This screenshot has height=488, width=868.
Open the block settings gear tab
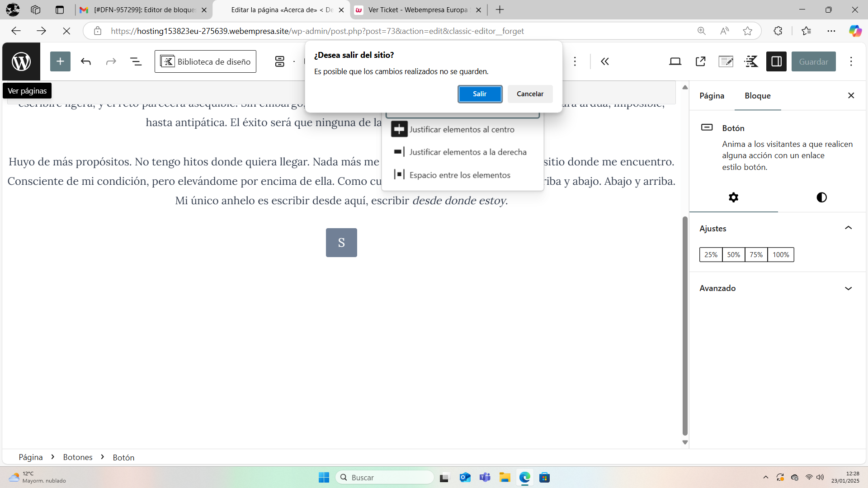click(733, 197)
